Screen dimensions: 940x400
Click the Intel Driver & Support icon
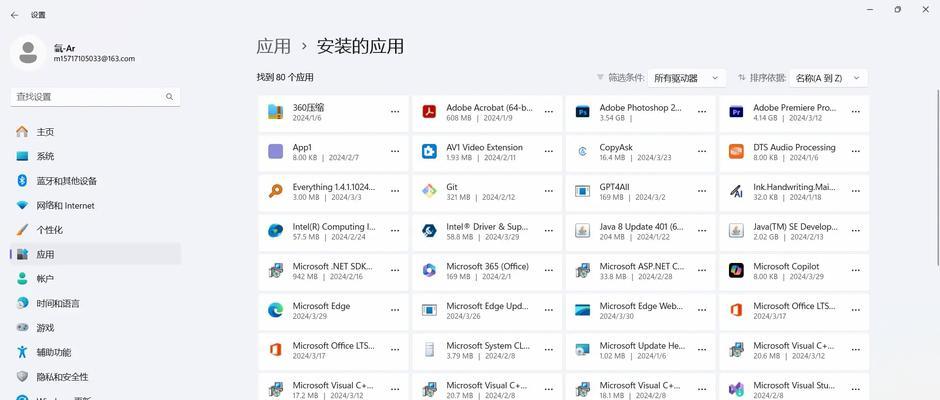tap(429, 231)
